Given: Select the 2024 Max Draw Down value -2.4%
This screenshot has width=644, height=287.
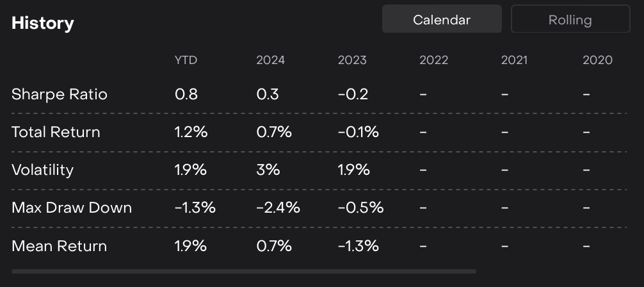Looking at the screenshot, I should (x=278, y=208).
